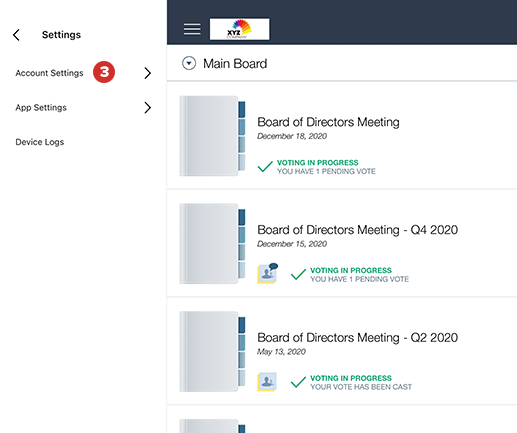Select the Q2 2020 meeting book thumbnail
Viewport: 517px width, 433px height.
pyautogui.click(x=212, y=352)
